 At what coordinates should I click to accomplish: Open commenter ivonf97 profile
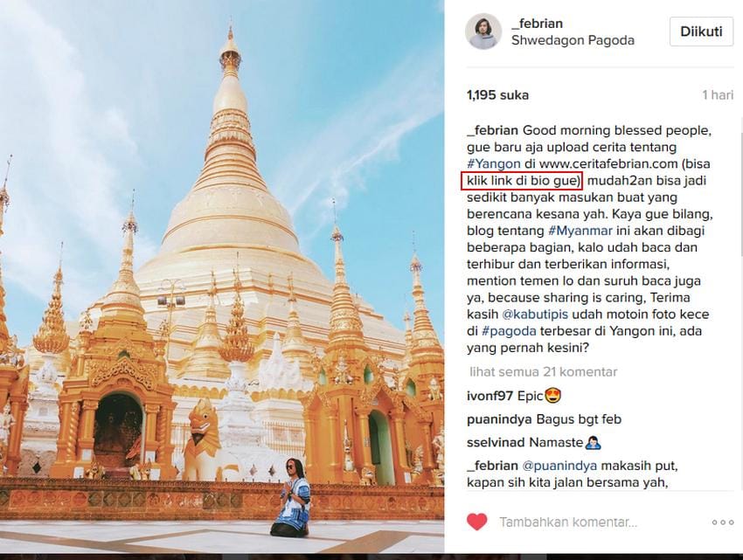pyautogui.click(x=490, y=396)
